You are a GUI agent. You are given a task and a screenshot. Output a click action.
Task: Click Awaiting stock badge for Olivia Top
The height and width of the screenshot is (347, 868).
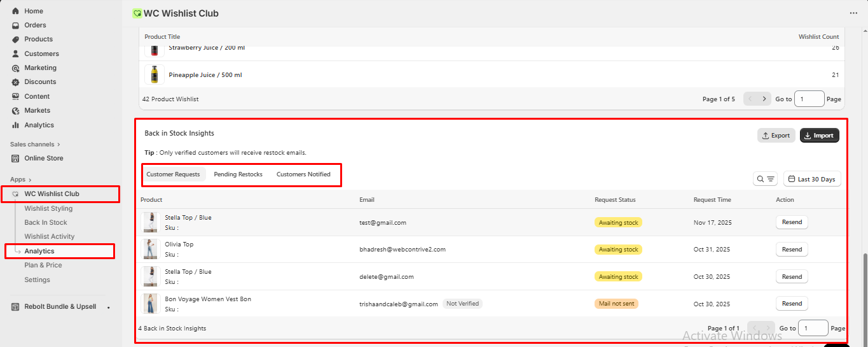[618, 250]
